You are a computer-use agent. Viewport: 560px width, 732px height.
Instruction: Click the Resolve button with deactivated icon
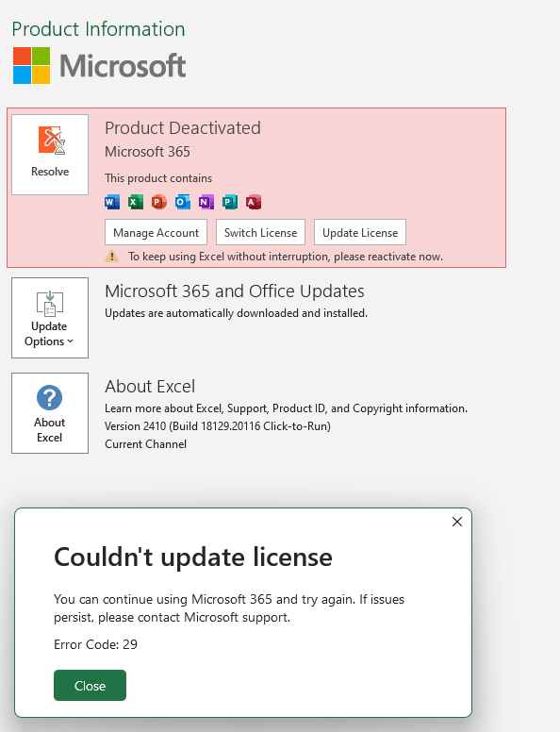point(50,155)
